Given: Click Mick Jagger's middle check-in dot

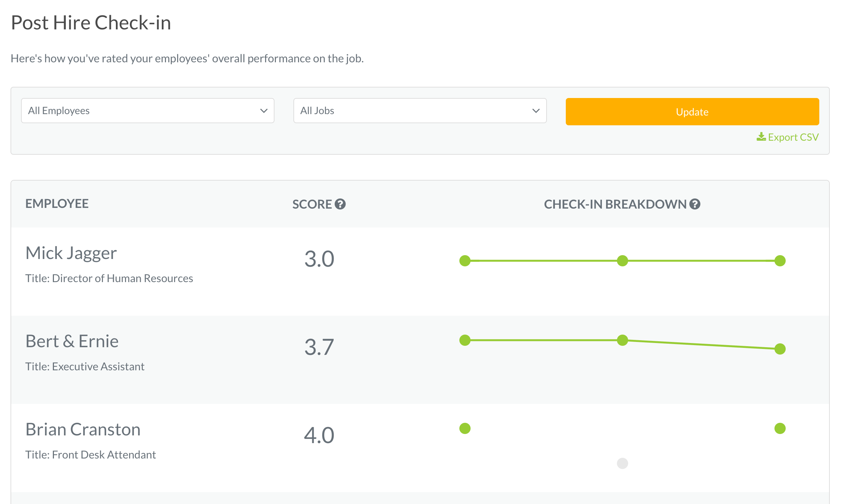Looking at the screenshot, I should click(623, 261).
